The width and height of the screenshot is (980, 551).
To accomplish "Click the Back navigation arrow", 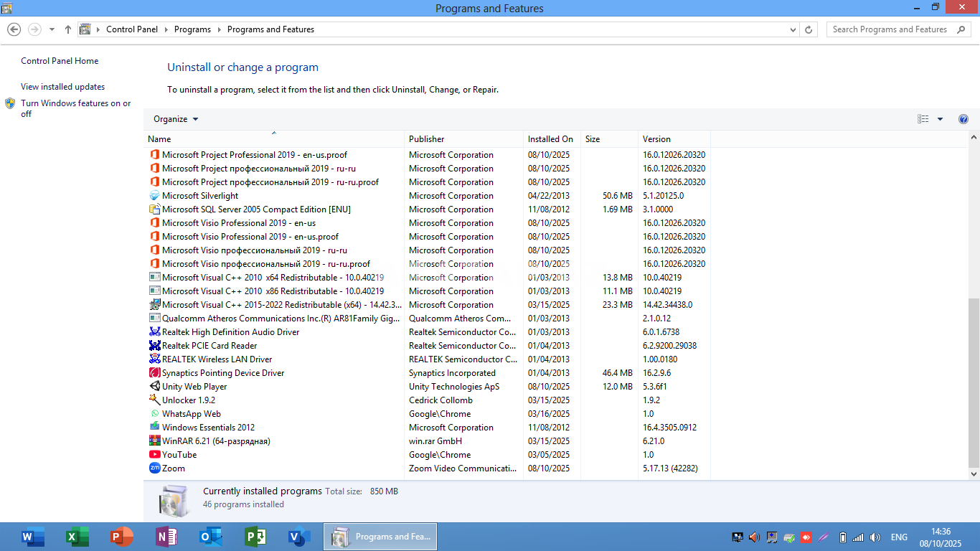I will point(14,29).
